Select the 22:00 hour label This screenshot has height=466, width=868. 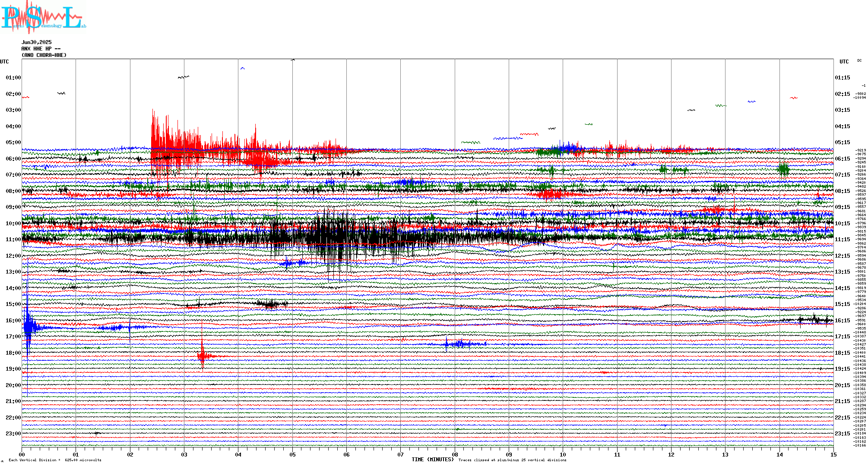(x=13, y=418)
